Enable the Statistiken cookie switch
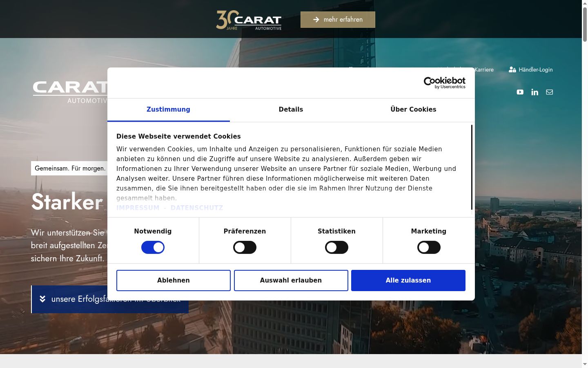This screenshot has width=588, height=368. pyautogui.click(x=336, y=247)
